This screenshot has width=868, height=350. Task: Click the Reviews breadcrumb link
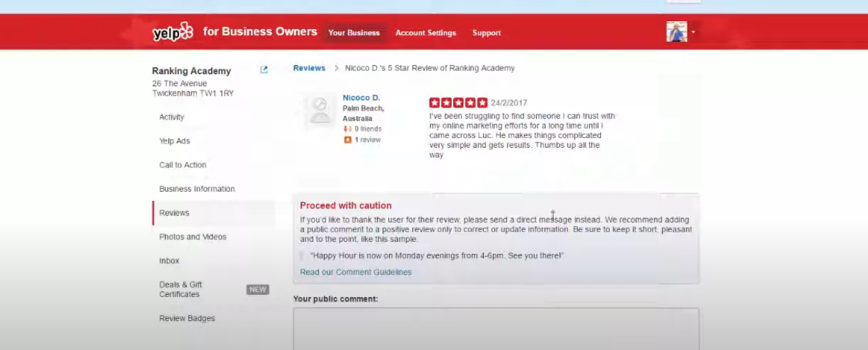coord(309,68)
